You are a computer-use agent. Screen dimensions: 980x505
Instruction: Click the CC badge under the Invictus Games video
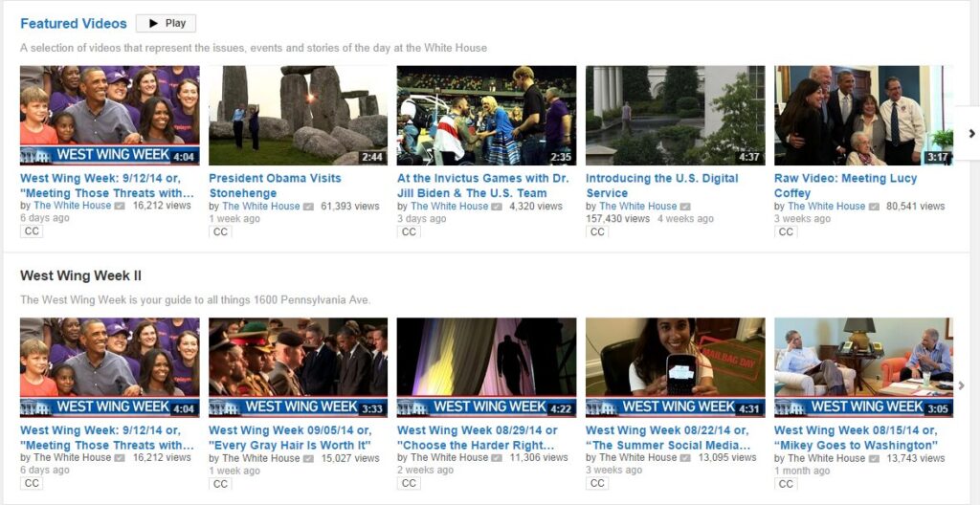(410, 231)
